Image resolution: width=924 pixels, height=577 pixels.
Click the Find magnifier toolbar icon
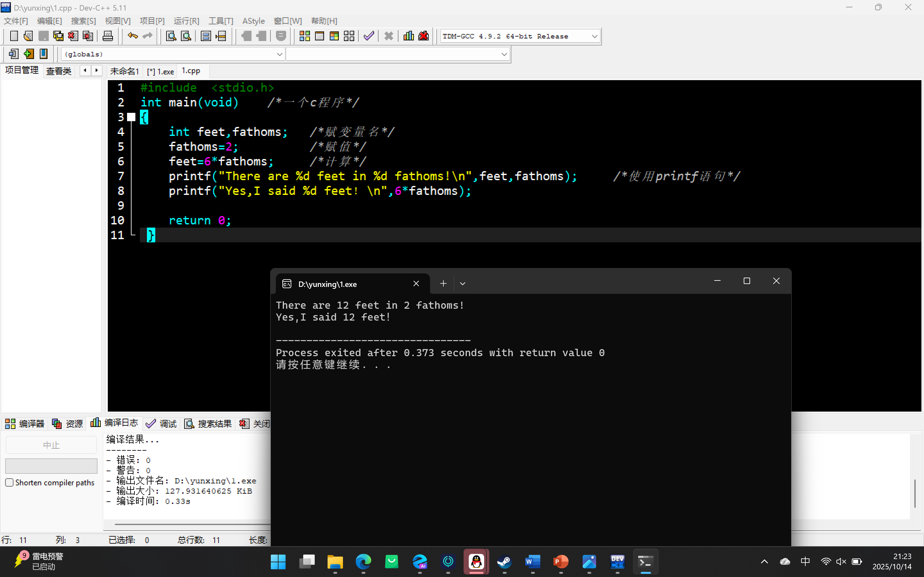tap(171, 36)
